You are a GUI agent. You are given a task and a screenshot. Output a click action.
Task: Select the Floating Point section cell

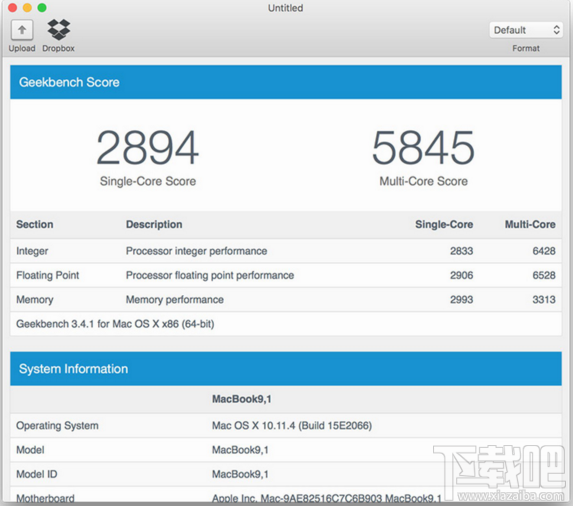(48, 275)
